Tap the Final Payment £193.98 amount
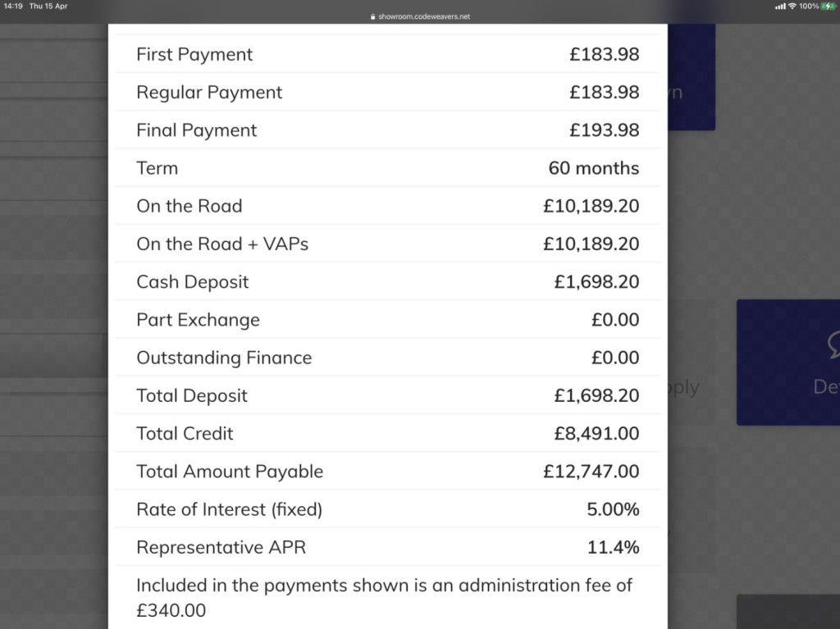The width and height of the screenshot is (840, 629). (604, 130)
